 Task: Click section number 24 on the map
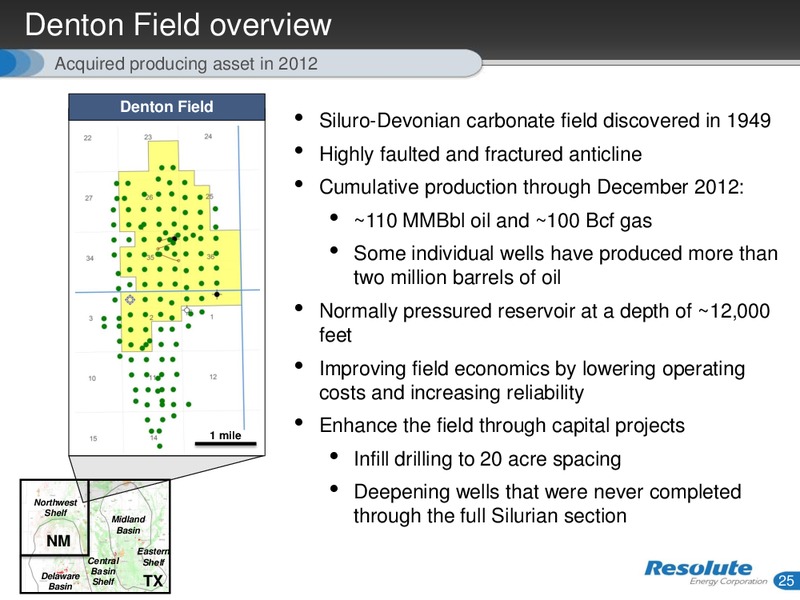(x=208, y=136)
